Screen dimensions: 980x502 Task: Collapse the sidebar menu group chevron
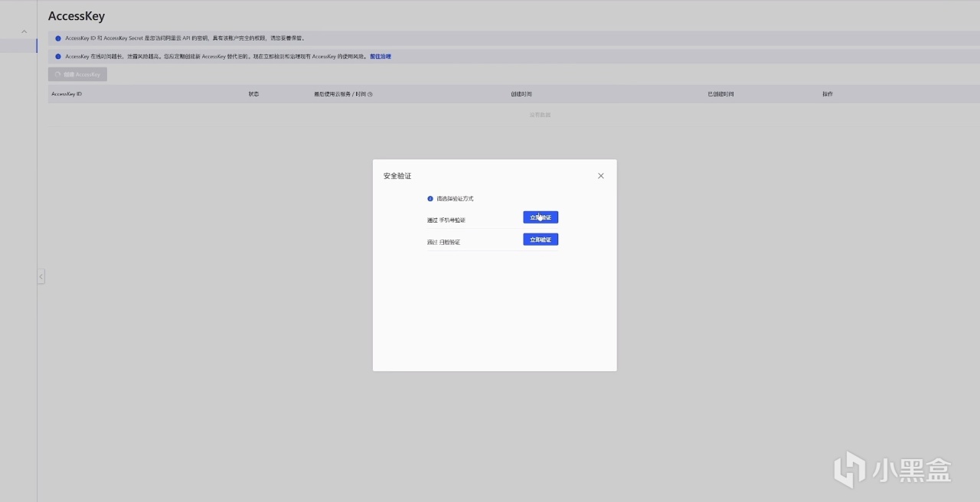click(x=24, y=31)
